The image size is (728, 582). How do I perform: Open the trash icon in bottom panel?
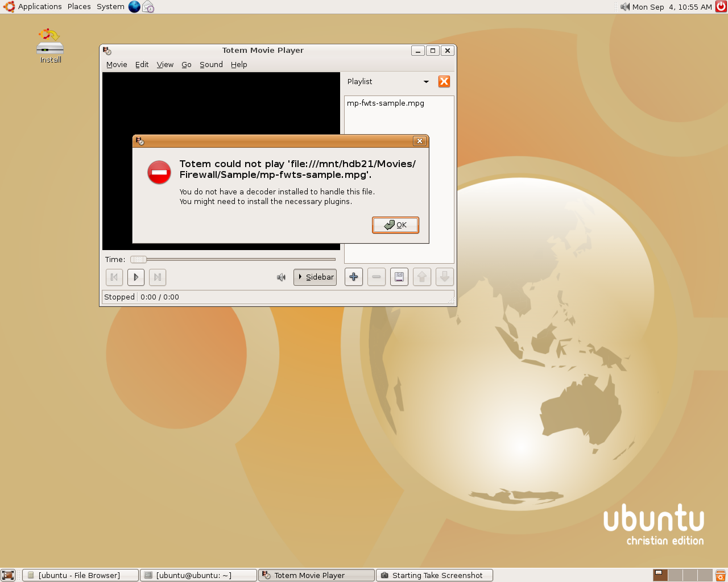(721, 575)
